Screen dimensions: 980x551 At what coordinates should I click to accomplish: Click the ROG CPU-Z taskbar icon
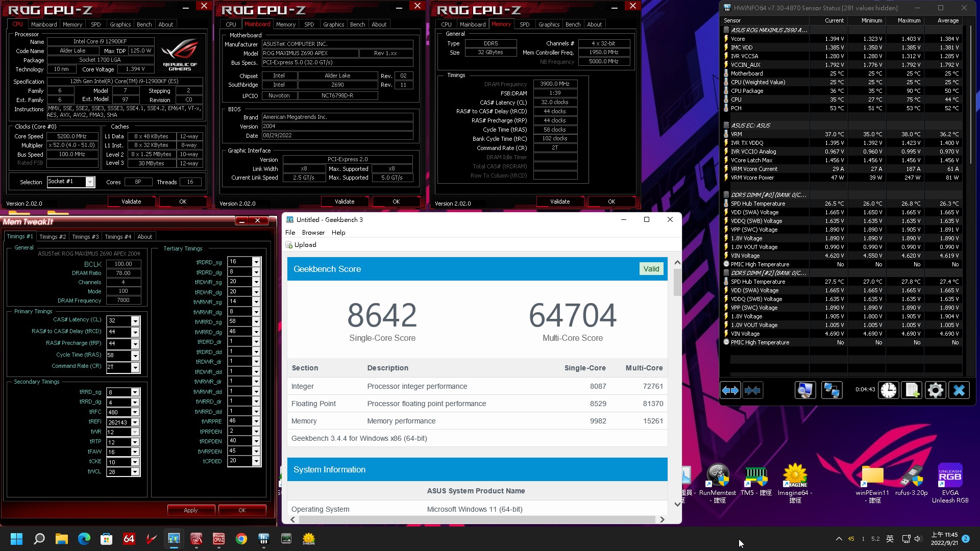pyautogui.click(x=219, y=539)
